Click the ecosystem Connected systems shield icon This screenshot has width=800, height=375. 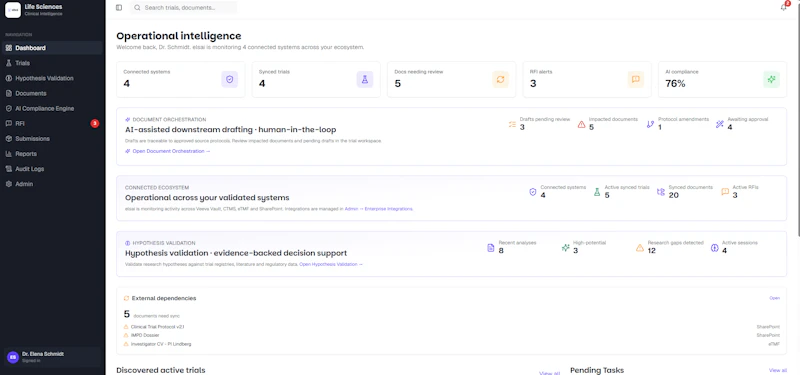pyautogui.click(x=533, y=192)
